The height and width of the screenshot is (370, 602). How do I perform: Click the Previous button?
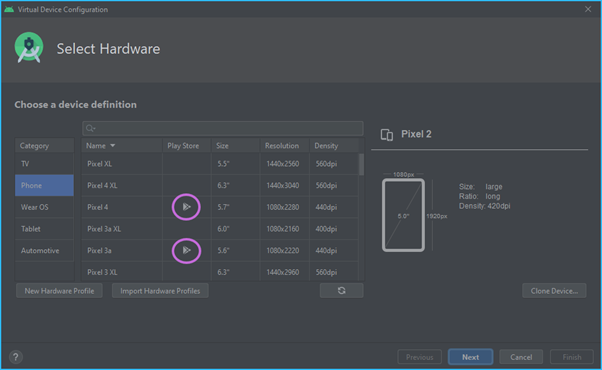(420, 357)
